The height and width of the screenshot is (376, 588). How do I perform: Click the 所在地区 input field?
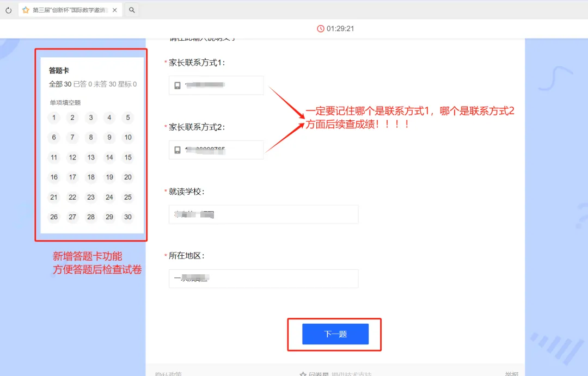coord(264,279)
